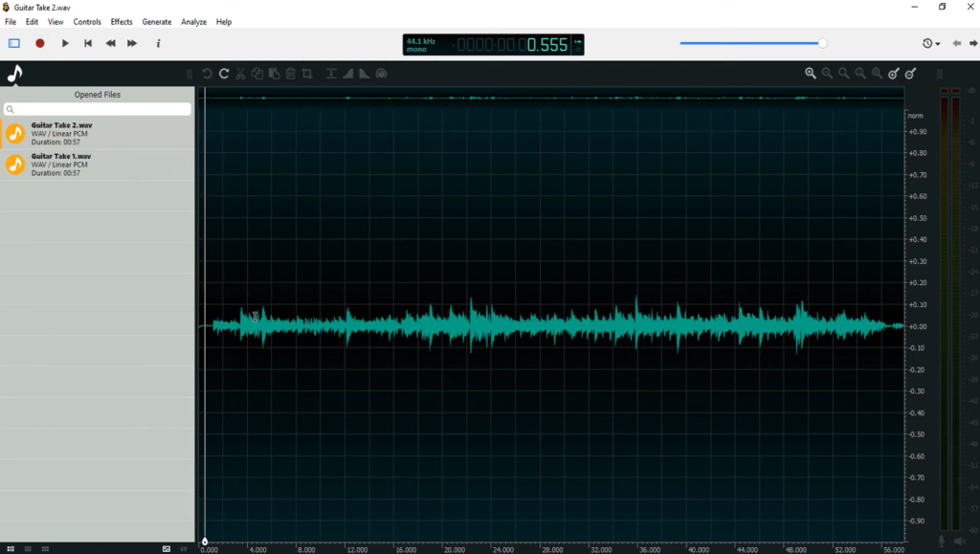Click the normalize toolbar icon

point(331,74)
